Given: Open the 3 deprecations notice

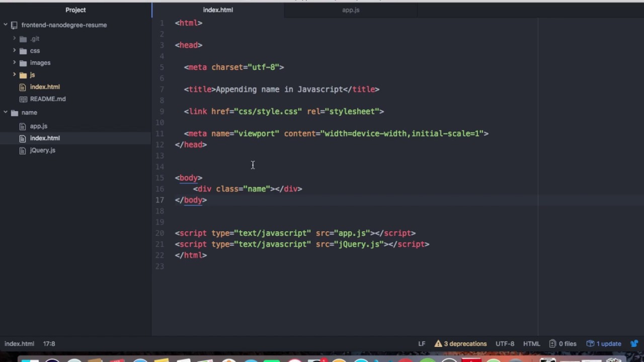Looking at the screenshot, I should (461, 344).
